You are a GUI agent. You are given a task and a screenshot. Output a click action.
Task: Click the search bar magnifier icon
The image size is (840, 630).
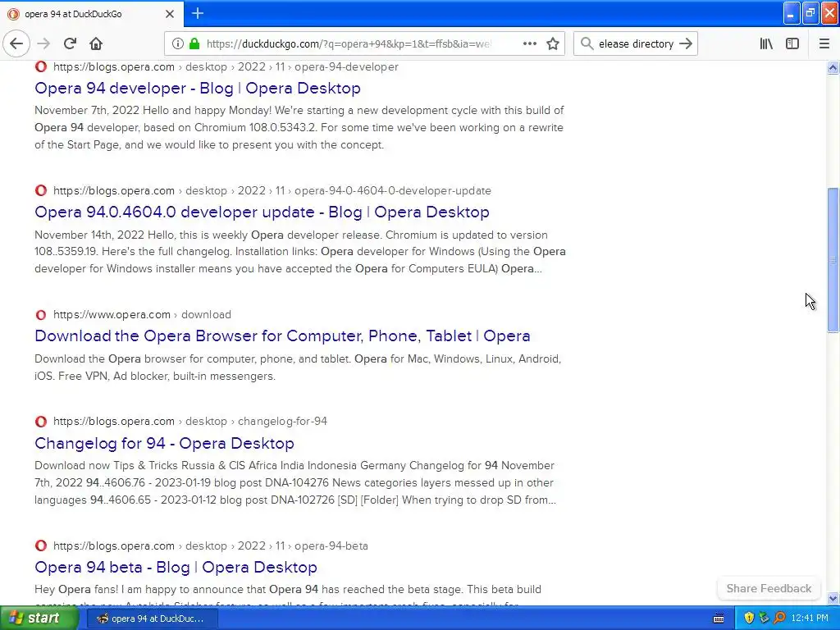pyautogui.click(x=587, y=43)
